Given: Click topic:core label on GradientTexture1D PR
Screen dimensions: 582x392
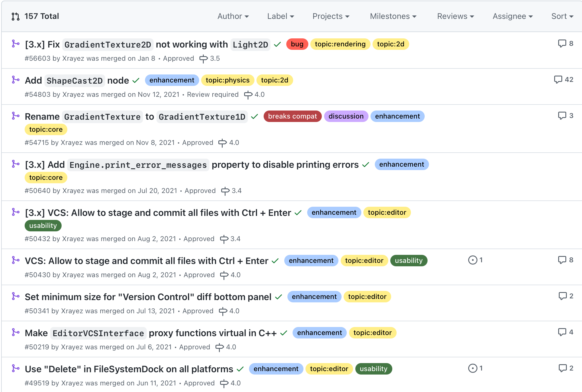Looking at the screenshot, I should point(46,129).
